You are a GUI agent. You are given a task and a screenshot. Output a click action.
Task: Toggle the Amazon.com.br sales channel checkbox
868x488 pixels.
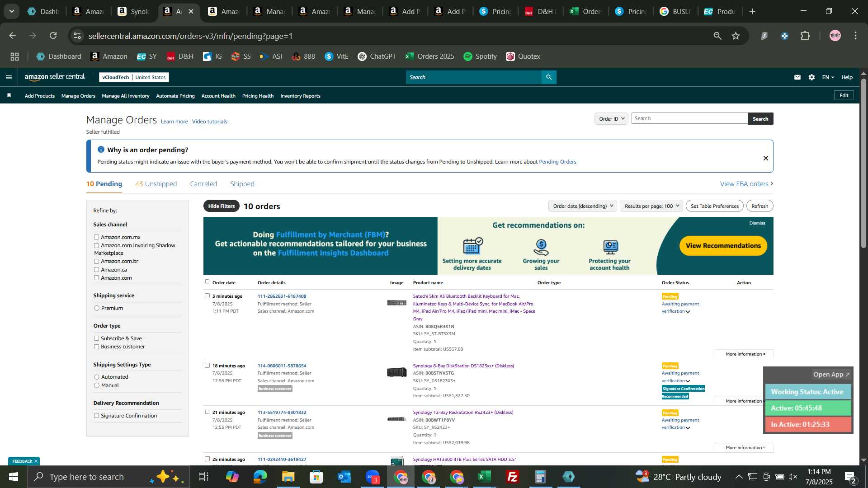pos(96,261)
